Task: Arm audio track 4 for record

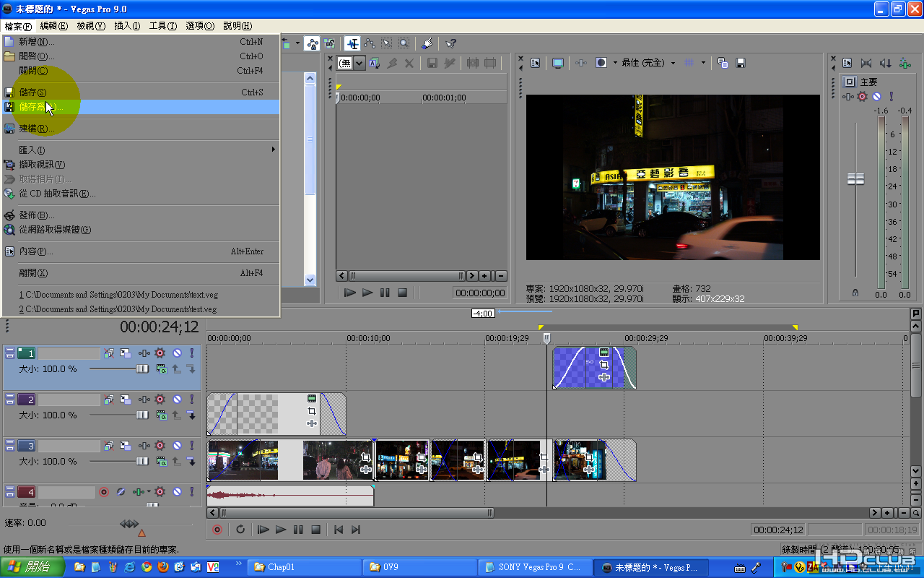Action: 103,492
